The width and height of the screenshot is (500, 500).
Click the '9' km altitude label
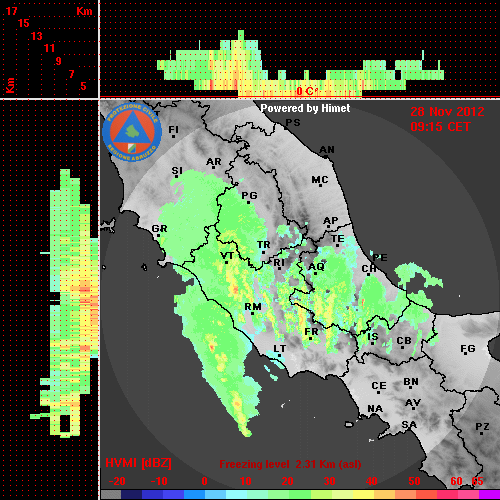58,61
